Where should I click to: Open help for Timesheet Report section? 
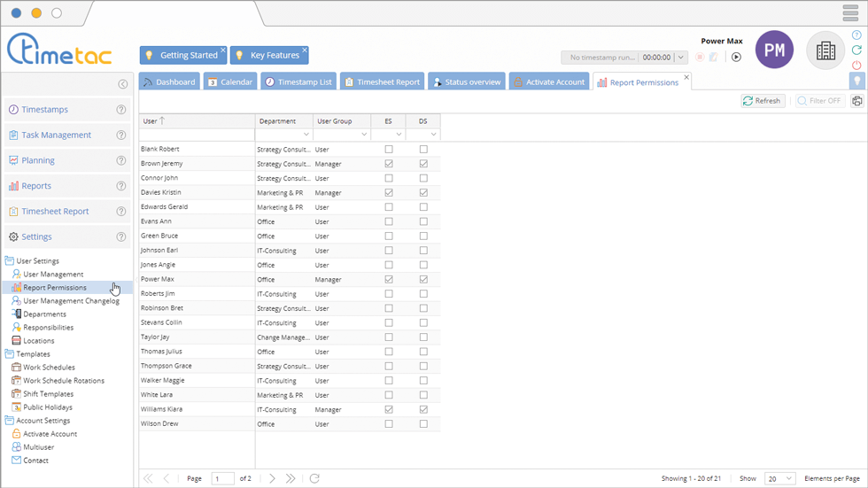tap(120, 212)
